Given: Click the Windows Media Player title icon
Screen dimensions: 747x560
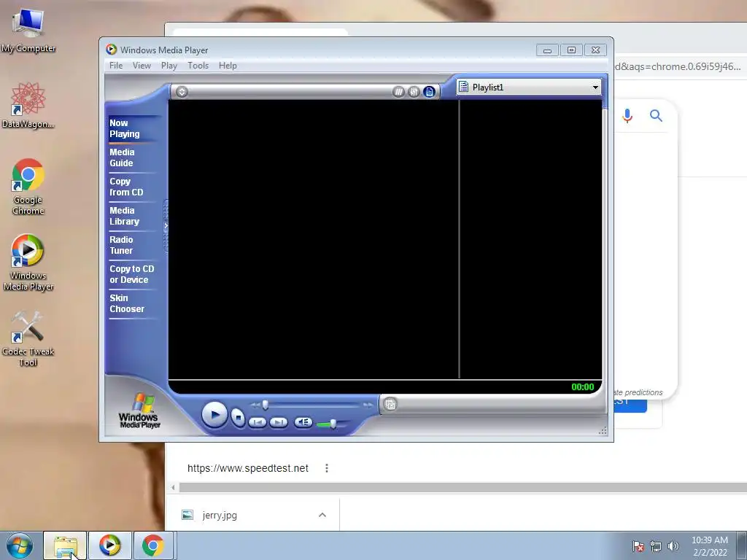Looking at the screenshot, I should [112, 50].
